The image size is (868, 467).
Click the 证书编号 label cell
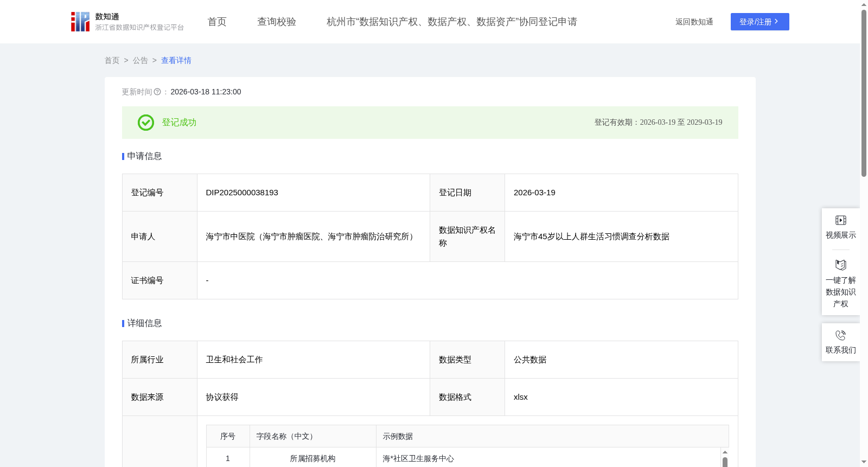[x=160, y=280]
